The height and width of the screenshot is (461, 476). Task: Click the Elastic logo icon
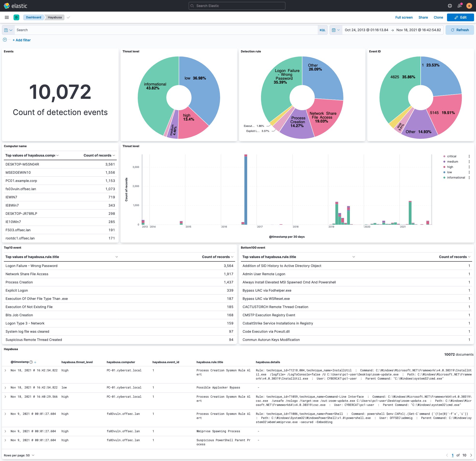click(x=7, y=6)
